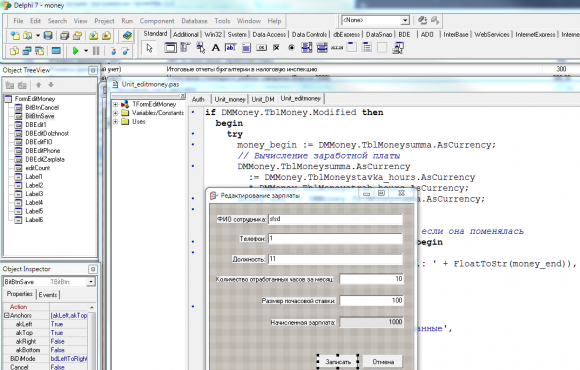Open the Project menu
The height and width of the screenshot is (370, 580).
[x=104, y=21]
